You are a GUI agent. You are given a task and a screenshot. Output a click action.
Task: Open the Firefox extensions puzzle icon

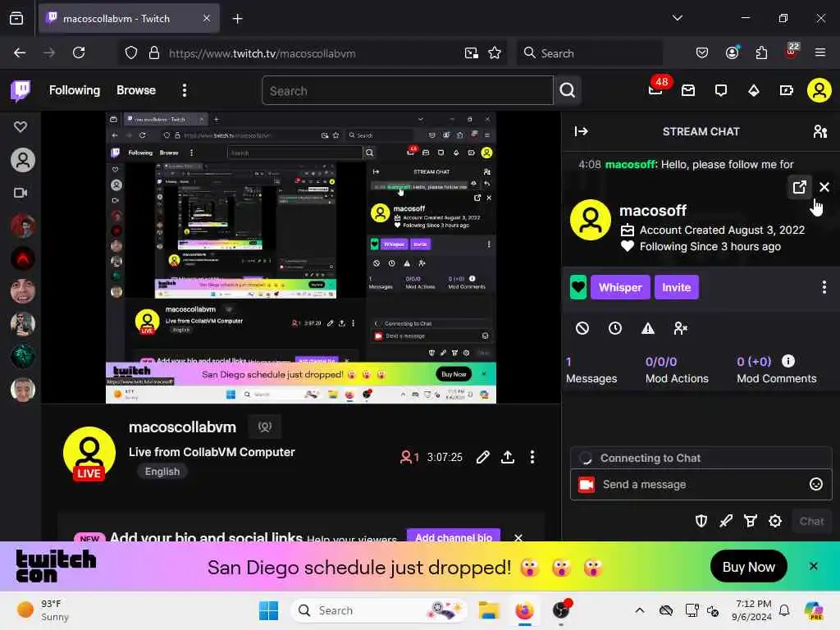click(761, 53)
